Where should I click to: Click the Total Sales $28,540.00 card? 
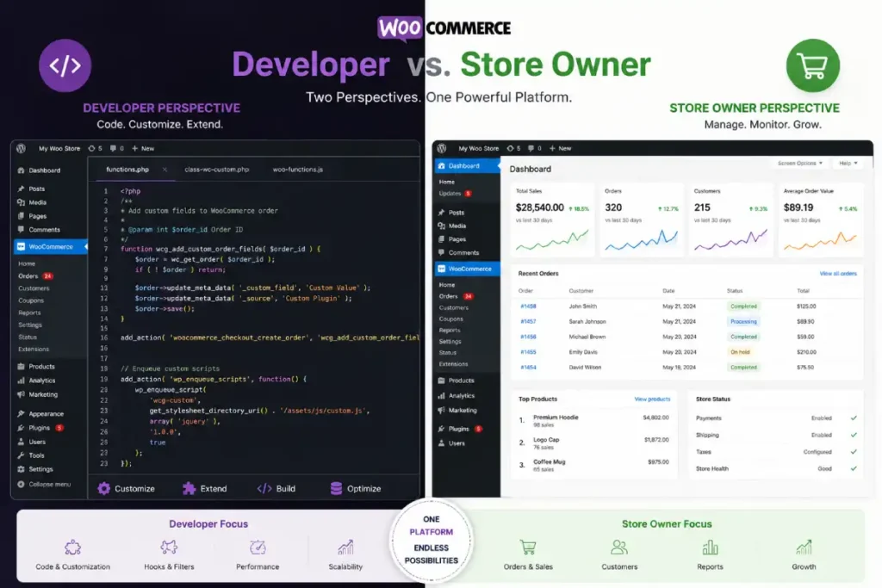[x=552, y=220]
